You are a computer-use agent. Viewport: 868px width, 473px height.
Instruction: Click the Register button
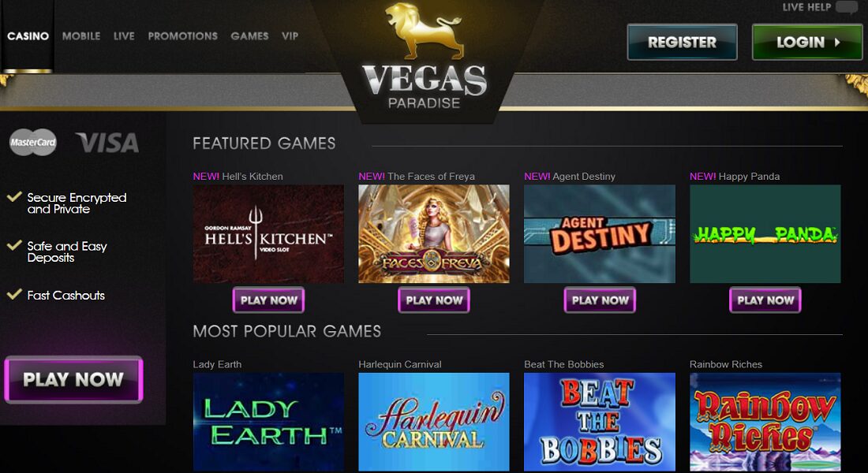[x=682, y=42]
